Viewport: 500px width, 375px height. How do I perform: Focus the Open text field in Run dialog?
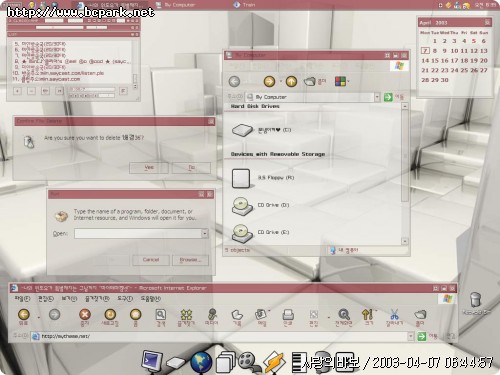pyautogui.click(x=138, y=233)
